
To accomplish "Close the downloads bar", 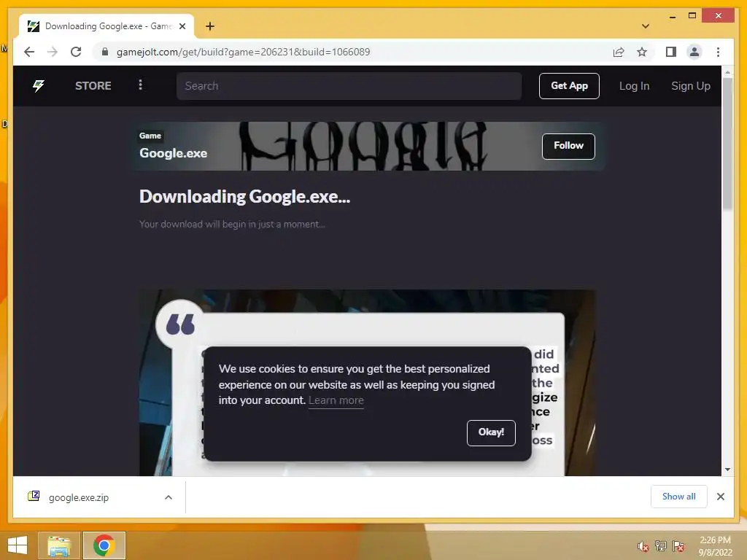I will coord(720,497).
